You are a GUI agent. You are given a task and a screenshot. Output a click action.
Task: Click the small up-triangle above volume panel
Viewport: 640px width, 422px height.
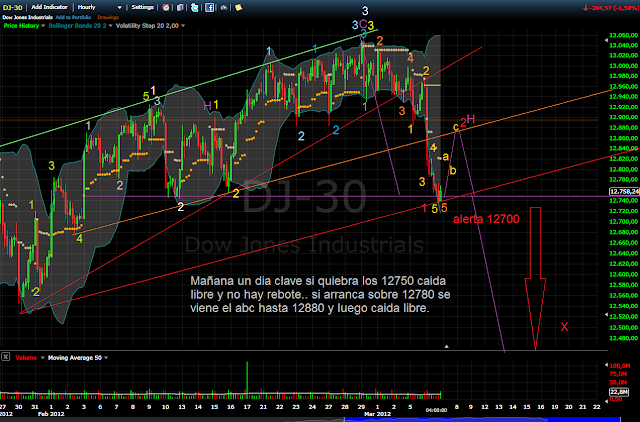tap(447, 346)
